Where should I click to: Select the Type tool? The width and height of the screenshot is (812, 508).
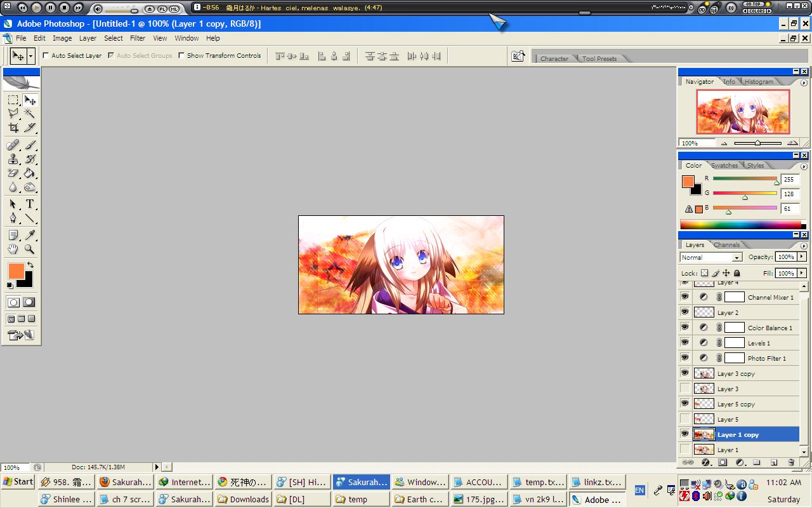click(x=30, y=204)
